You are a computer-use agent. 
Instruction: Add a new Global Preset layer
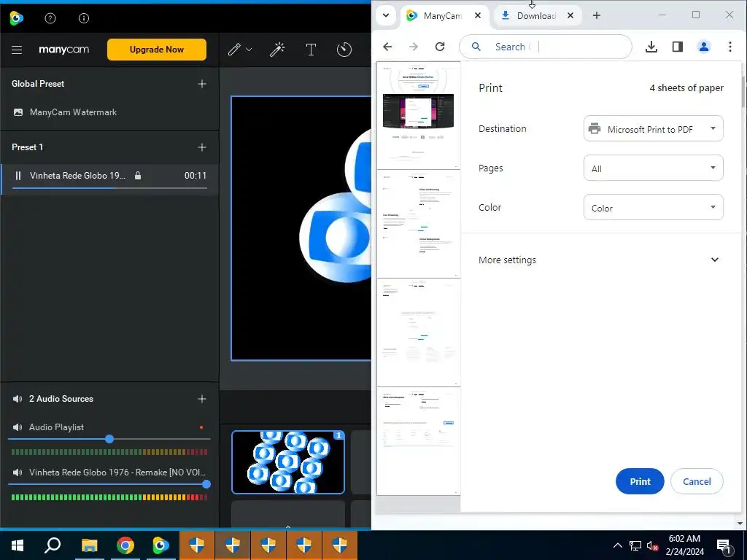tap(202, 84)
